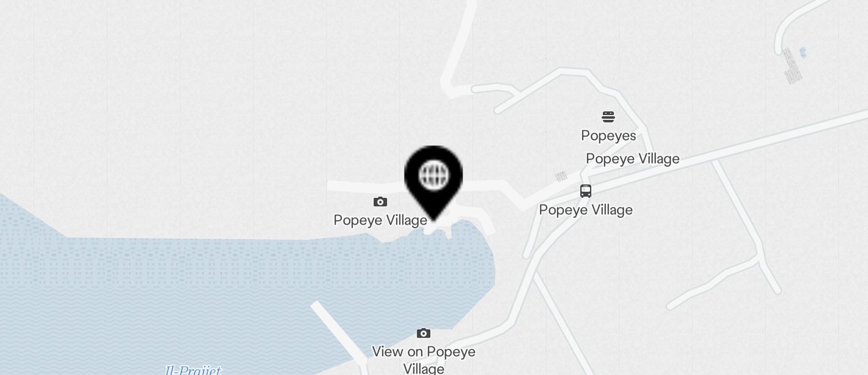The image size is (868, 375).
Task: Select the diagonal pier extending into the water
Action: pos(340,335)
